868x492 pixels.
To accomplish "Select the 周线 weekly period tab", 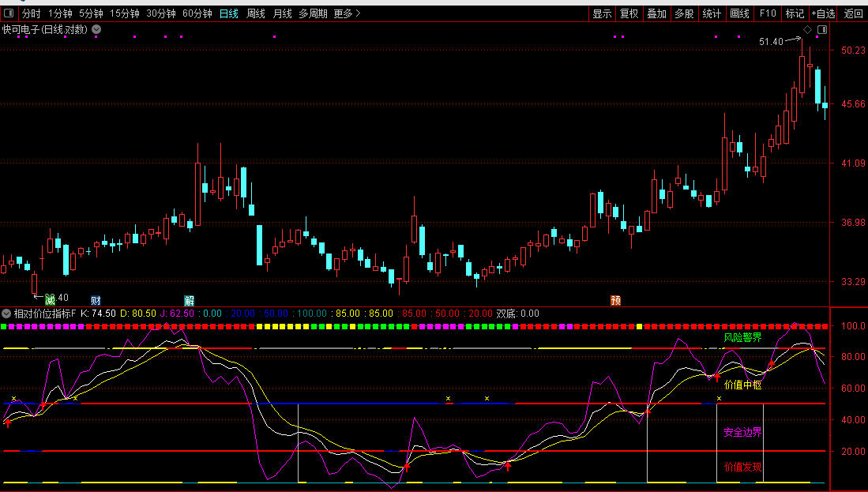I will click(x=255, y=13).
